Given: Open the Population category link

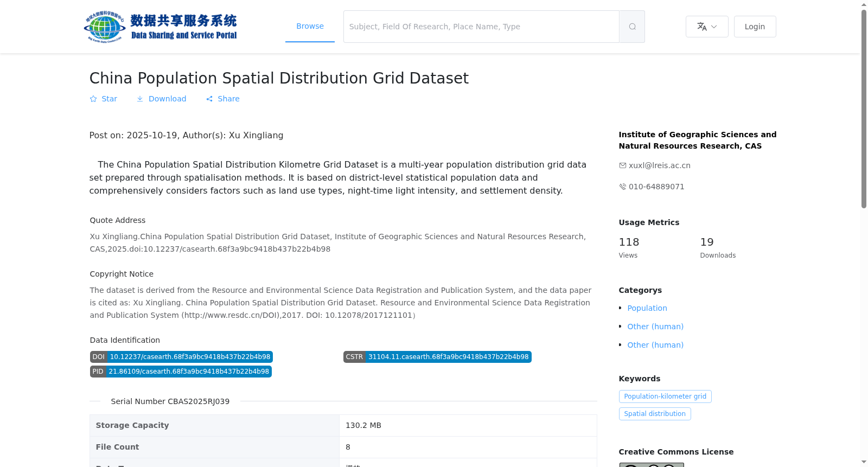Looking at the screenshot, I should (647, 308).
